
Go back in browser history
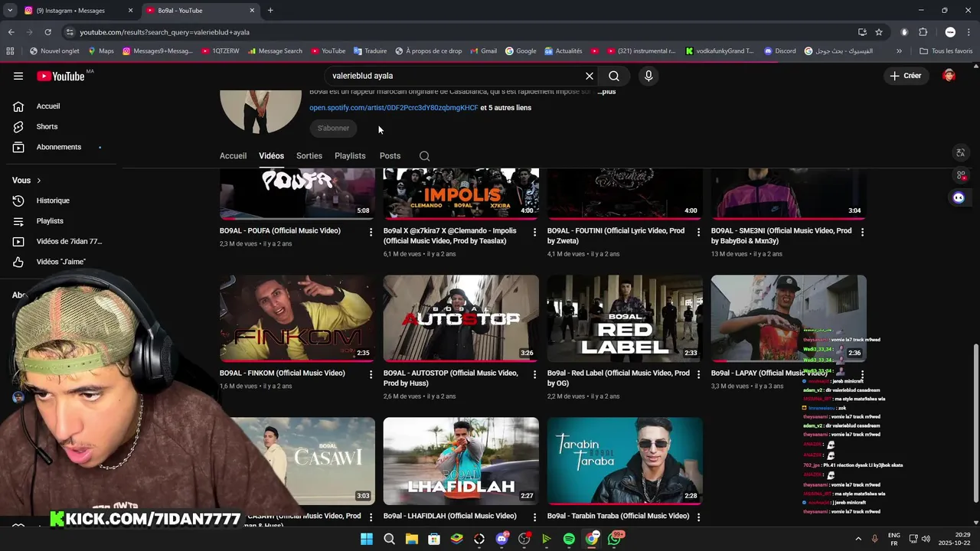(x=11, y=32)
